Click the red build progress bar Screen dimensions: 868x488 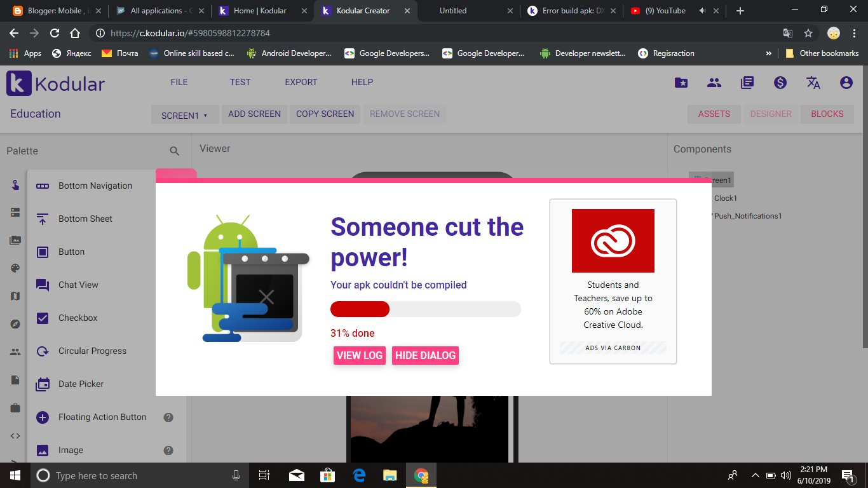[360, 309]
